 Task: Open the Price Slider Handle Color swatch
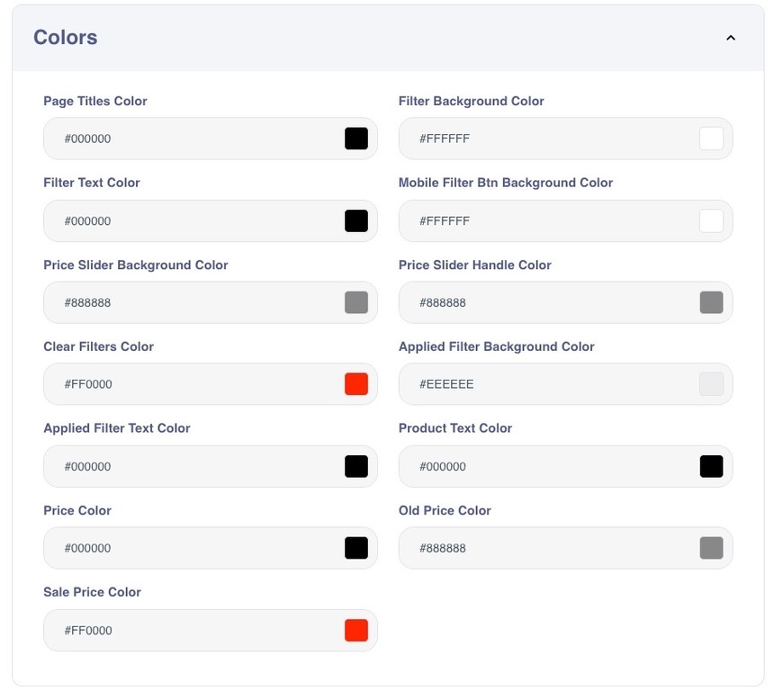coord(711,302)
